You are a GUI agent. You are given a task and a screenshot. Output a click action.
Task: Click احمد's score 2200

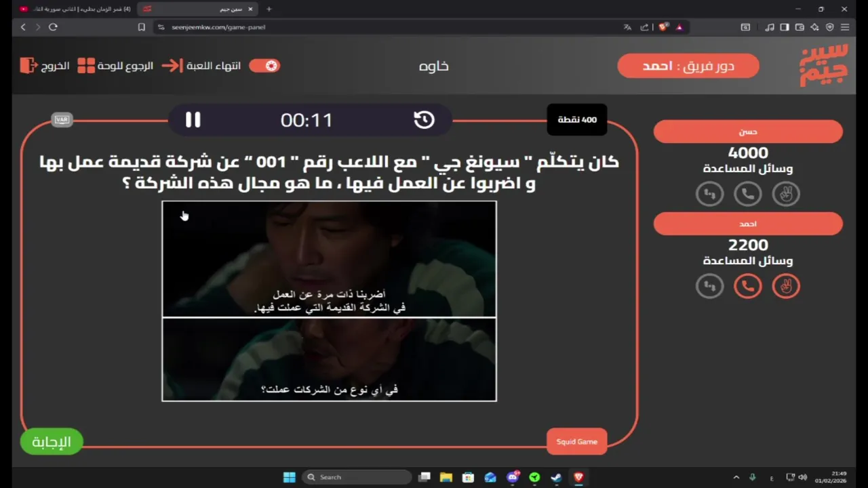(x=748, y=245)
